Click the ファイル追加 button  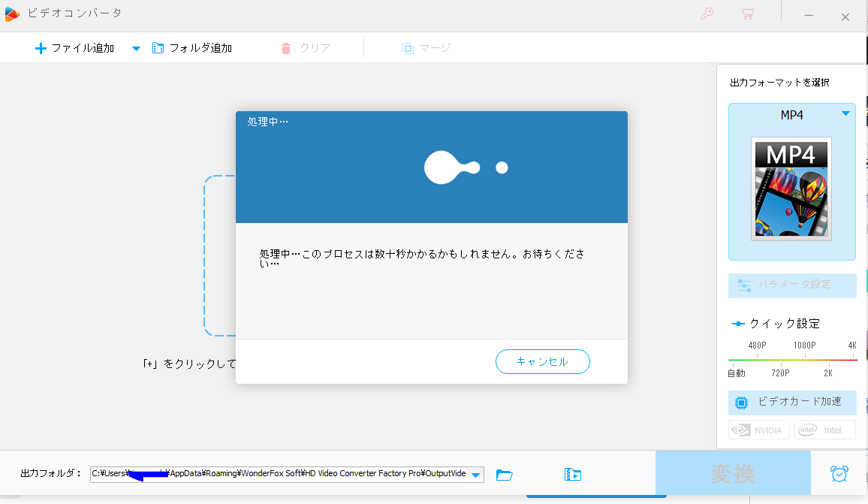click(75, 48)
